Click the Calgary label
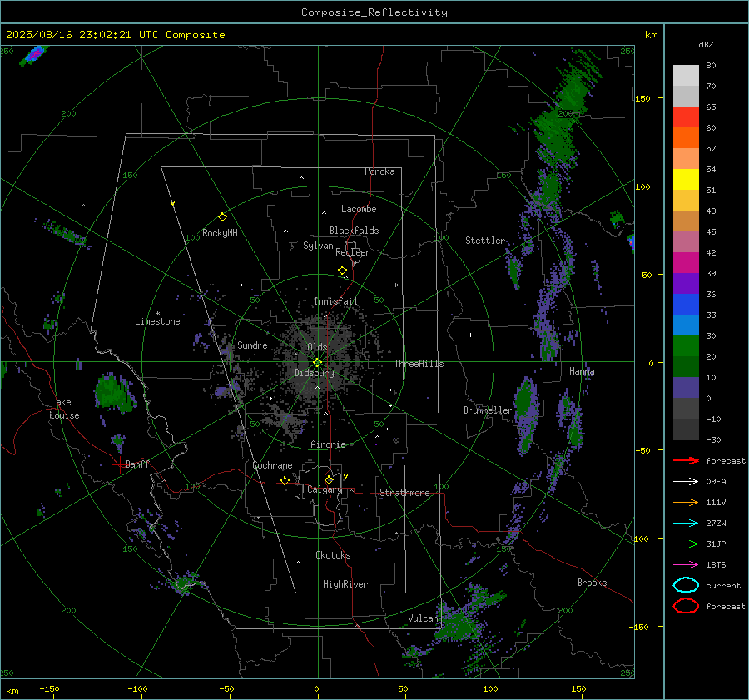 pyautogui.click(x=325, y=489)
